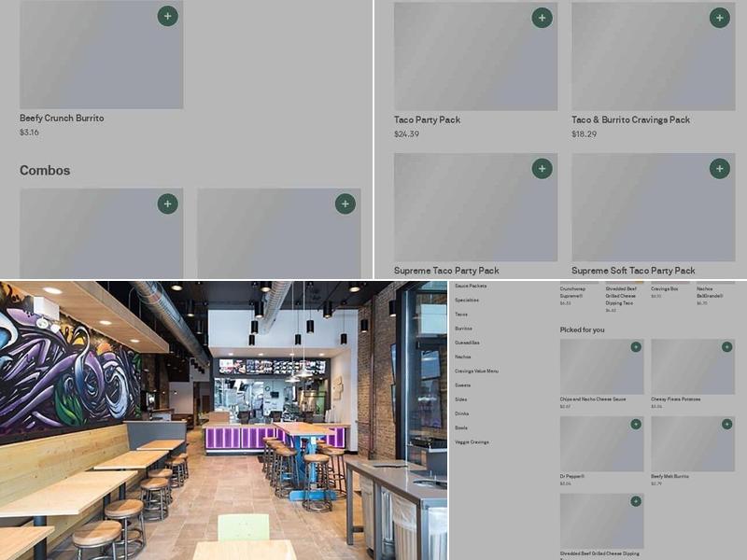Add Shredded Beef Grilled Cheese Dipping Taco

[x=636, y=501]
